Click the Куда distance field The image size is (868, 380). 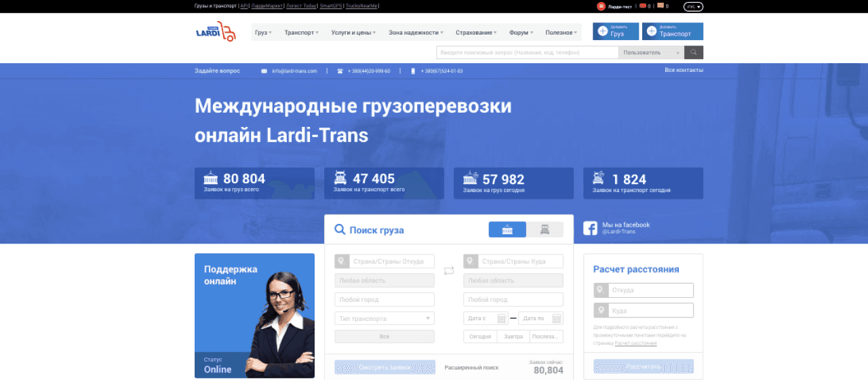pyautogui.click(x=650, y=310)
